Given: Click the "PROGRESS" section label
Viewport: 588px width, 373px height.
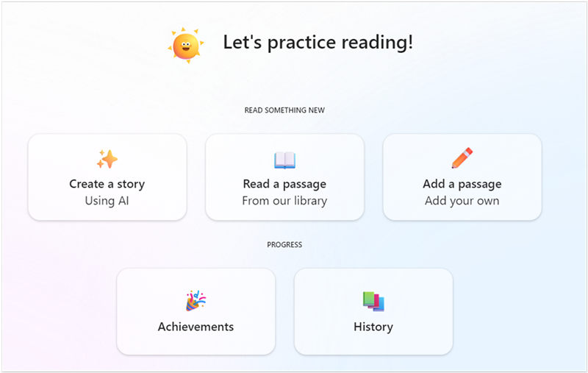Looking at the screenshot, I should (284, 244).
